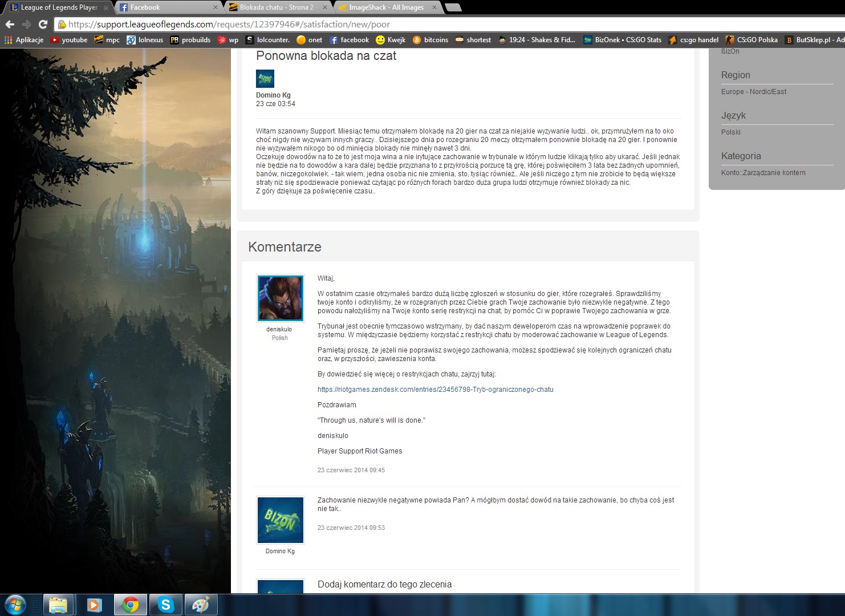Open the facebook bookmark
The image size is (845, 616).
349,40
